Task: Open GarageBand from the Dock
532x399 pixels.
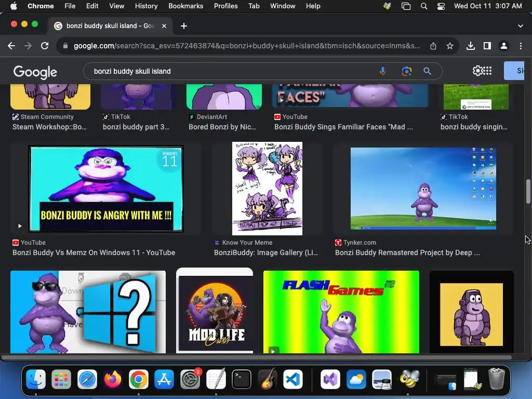Action: [x=268, y=379]
